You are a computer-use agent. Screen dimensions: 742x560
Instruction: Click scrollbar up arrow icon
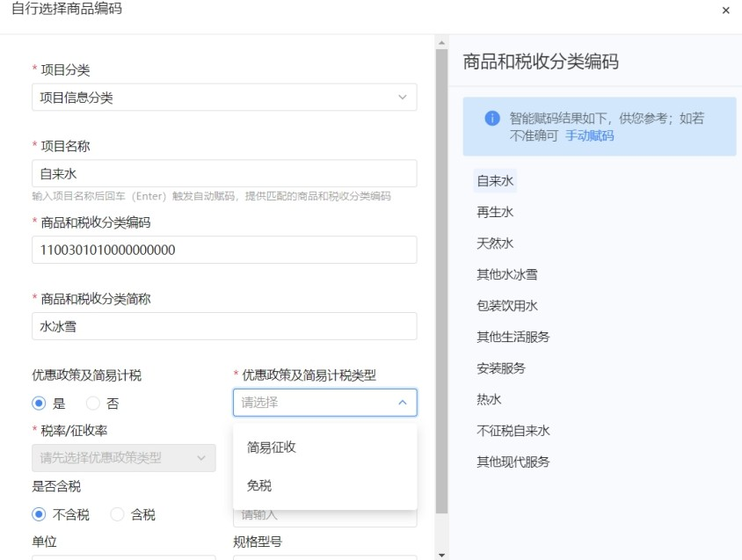click(441, 43)
